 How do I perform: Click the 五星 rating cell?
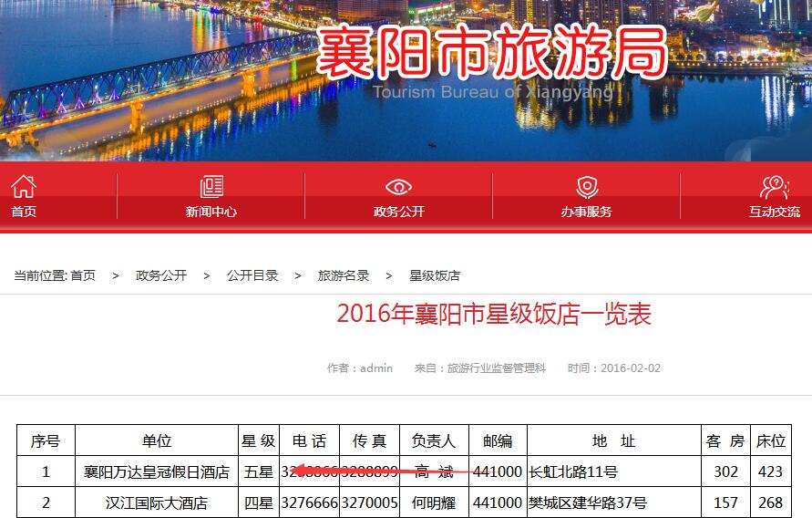click(259, 471)
